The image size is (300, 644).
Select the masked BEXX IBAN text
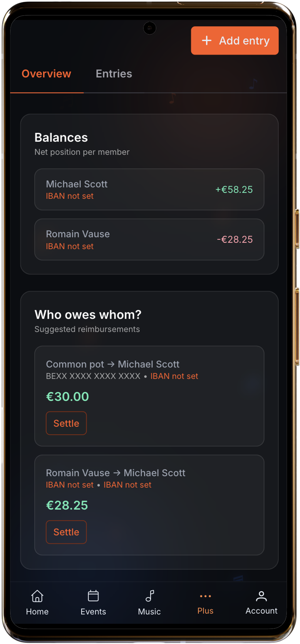tap(93, 376)
